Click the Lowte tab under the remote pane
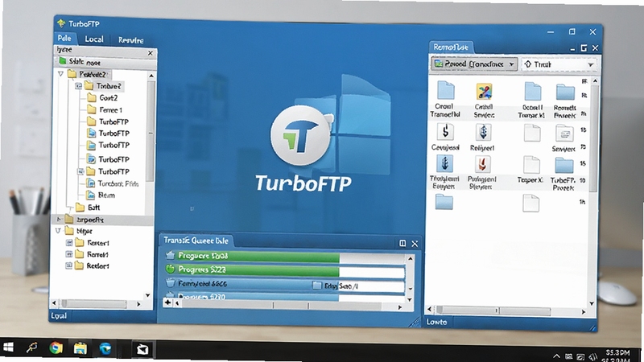The height and width of the screenshot is (362, 644). (x=436, y=322)
